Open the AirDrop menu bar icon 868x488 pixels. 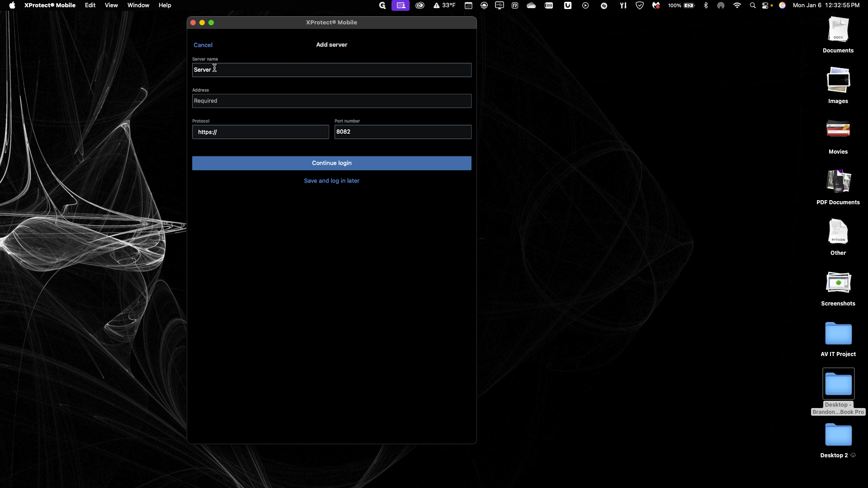(x=721, y=5)
